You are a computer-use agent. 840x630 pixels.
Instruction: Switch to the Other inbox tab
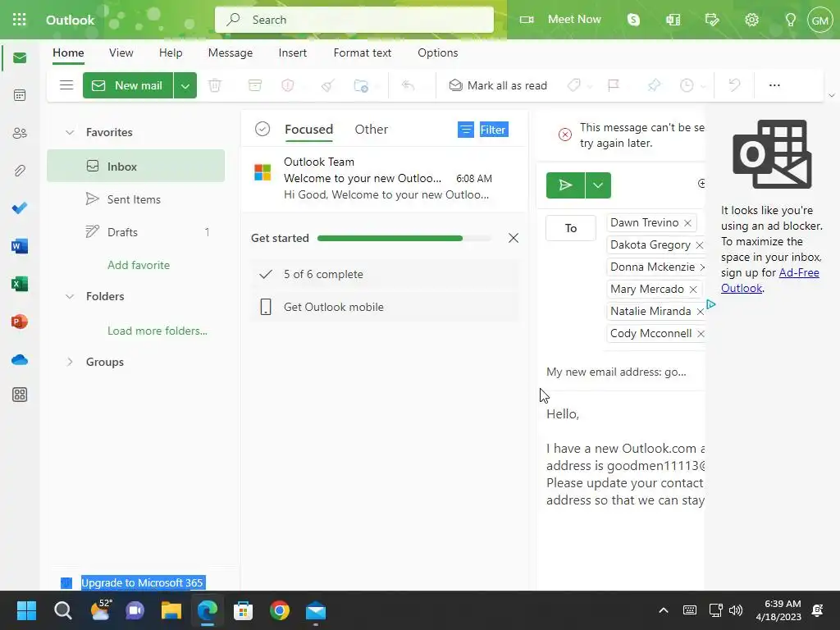(x=372, y=129)
